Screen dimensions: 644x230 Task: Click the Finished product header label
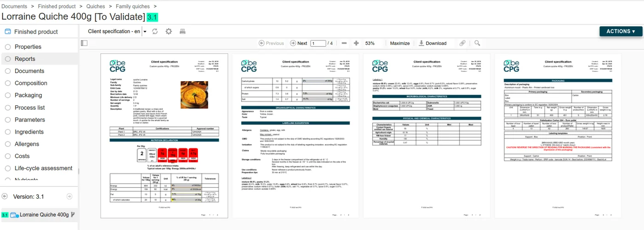coord(36,32)
